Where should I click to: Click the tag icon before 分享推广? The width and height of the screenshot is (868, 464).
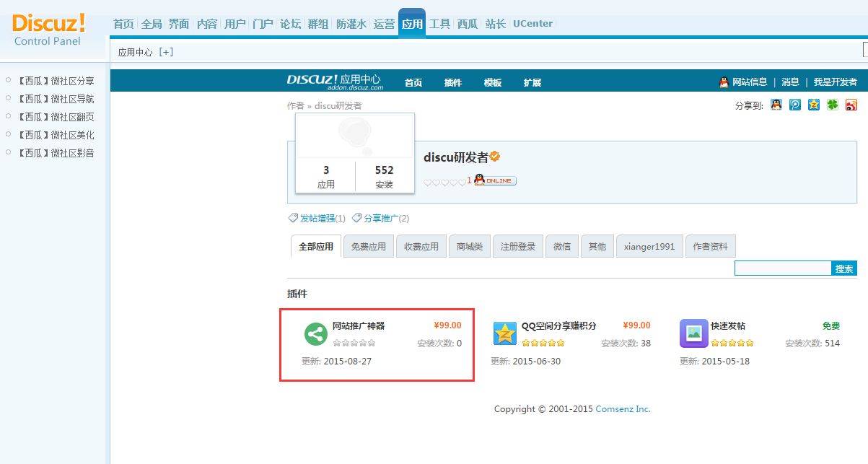tap(356, 218)
